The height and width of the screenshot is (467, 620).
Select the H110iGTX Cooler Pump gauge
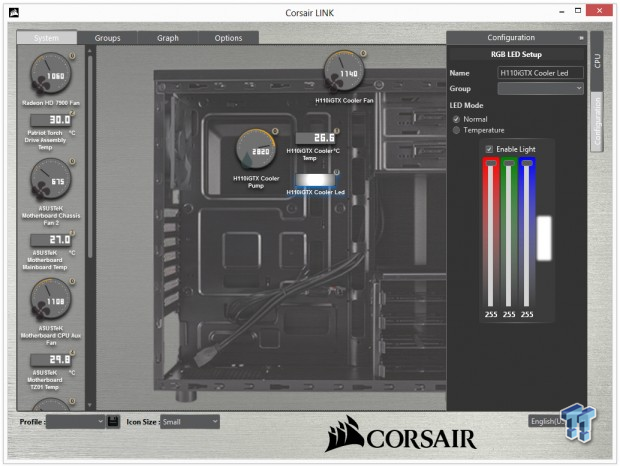256,150
